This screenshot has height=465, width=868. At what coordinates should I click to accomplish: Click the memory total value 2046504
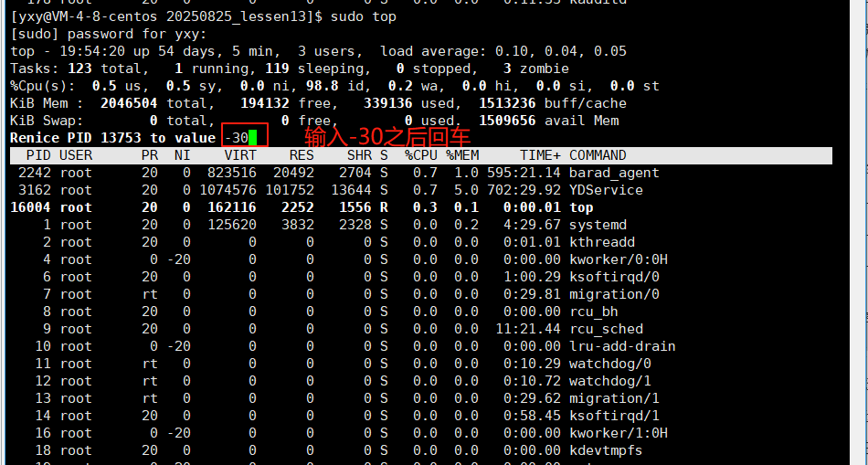(129, 103)
